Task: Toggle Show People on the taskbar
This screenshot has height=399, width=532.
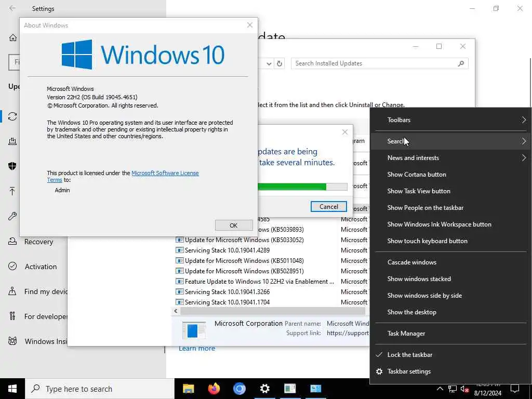Action: coord(450,208)
